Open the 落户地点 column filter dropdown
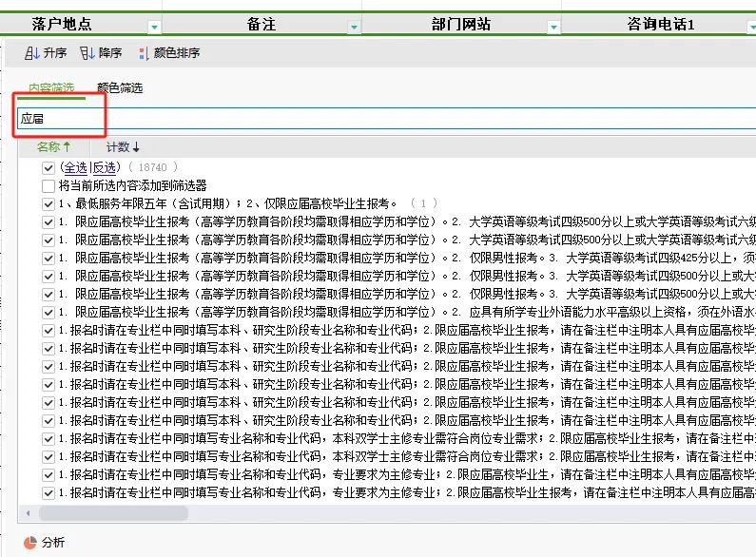This screenshot has width=756, height=557. (x=154, y=27)
